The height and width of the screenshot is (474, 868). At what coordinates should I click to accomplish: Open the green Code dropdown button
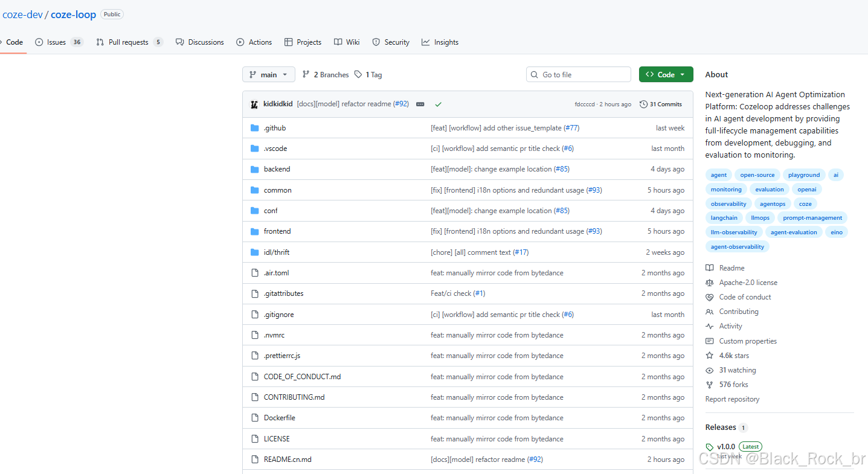666,74
